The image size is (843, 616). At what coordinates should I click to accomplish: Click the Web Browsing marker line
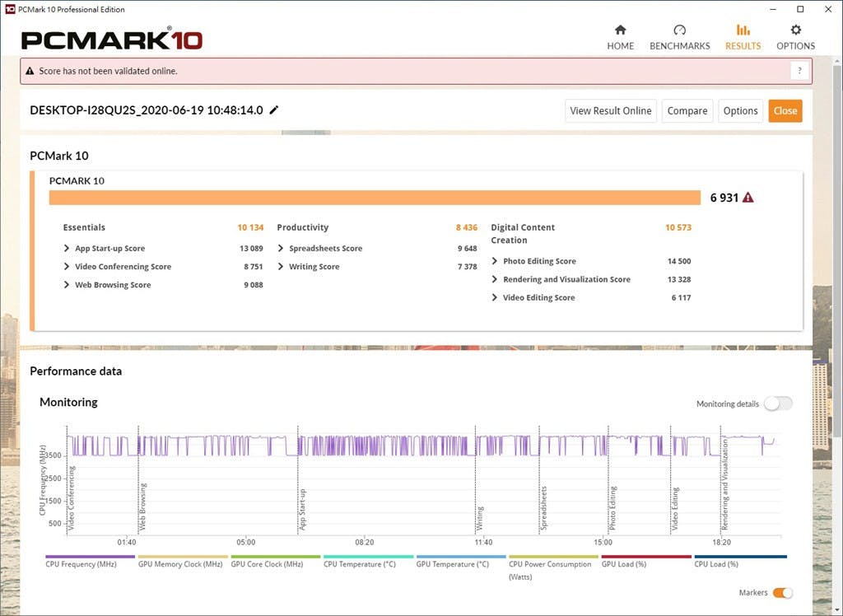(x=138, y=480)
